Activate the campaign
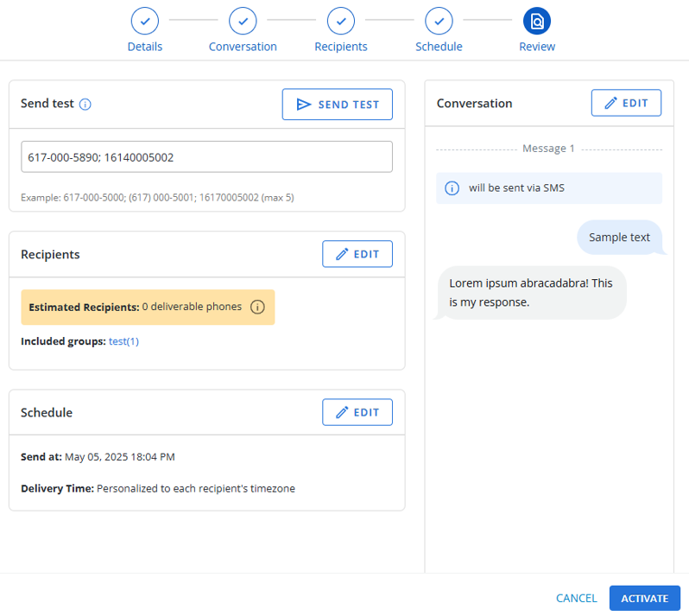 [644, 598]
